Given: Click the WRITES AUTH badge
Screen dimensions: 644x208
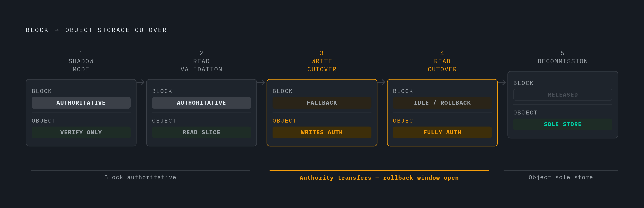Looking at the screenshot, I should click(x=322, y=132).
